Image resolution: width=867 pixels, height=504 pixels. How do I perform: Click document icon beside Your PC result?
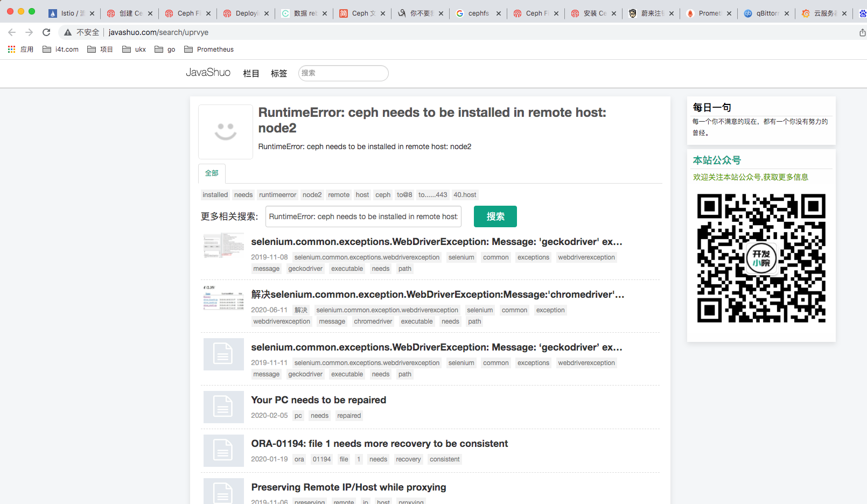coord(223,407)
